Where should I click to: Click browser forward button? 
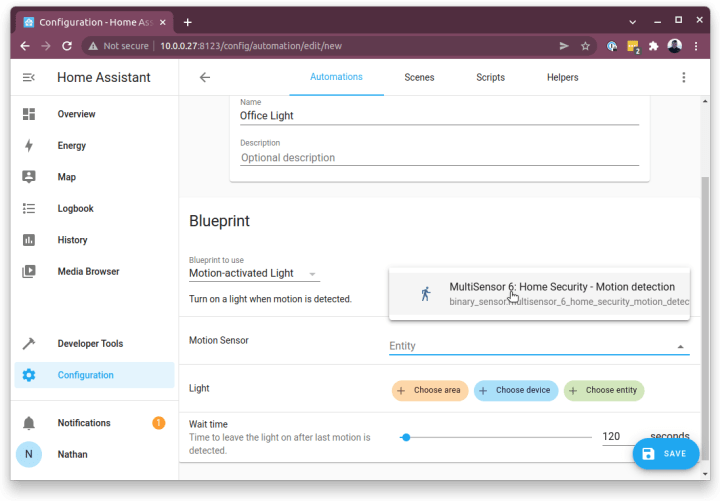(45, 46)
